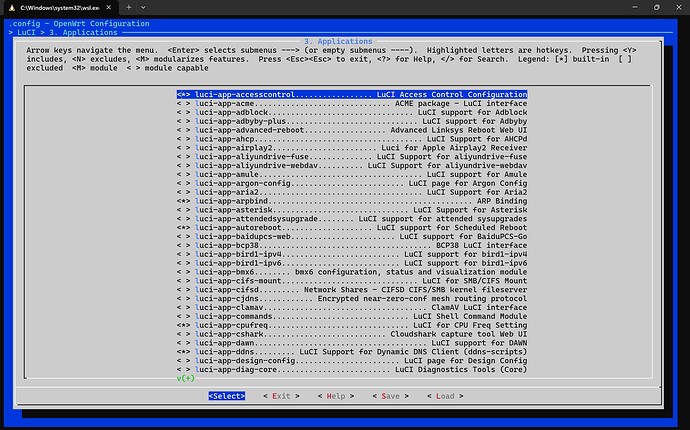The width and height of the screenshot is (690, 430).
Task: Open the terminal profile dropdown chevron
Action: click(143, 7)
